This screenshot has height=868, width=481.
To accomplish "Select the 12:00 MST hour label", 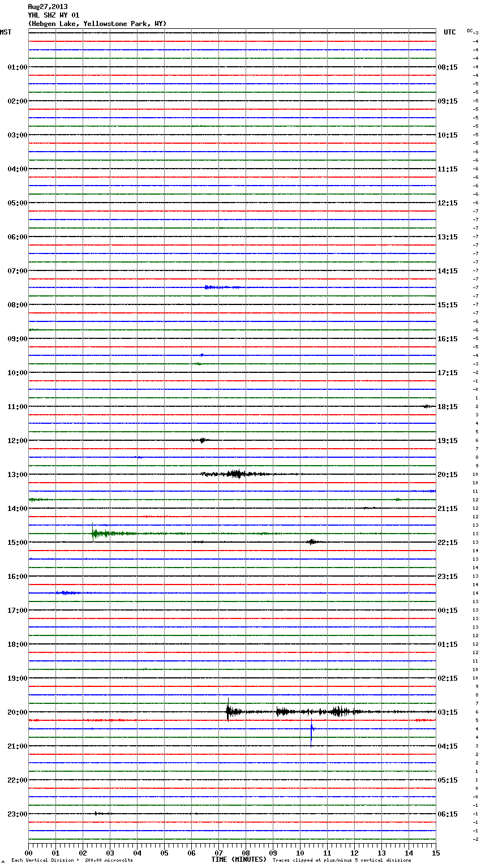I will tap(17, 440).
